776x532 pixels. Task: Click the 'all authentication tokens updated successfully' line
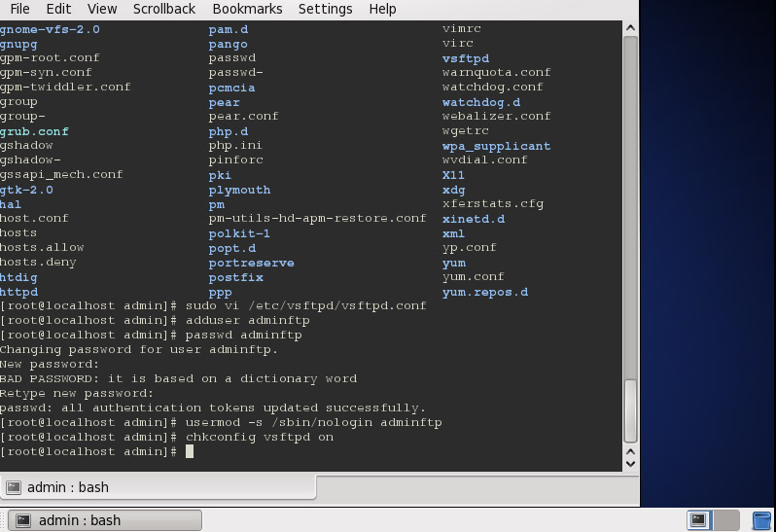[x=213, y=408]
